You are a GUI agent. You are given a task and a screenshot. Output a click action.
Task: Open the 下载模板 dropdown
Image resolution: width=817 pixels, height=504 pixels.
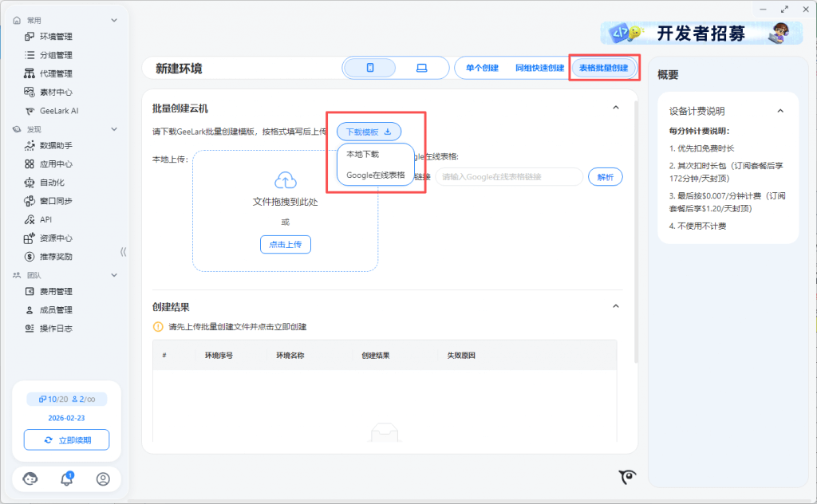pyautogui.click(x=369, y=132)
